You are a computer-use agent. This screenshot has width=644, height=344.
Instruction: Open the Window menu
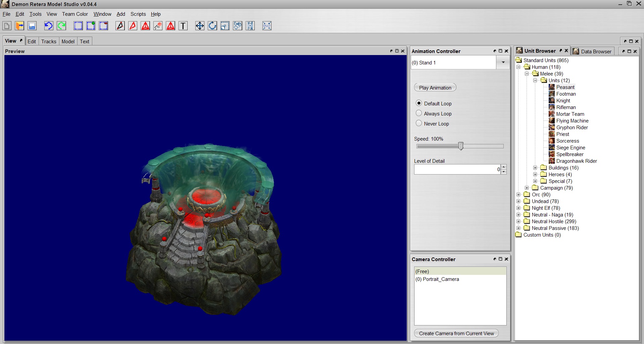click(102, 14)
